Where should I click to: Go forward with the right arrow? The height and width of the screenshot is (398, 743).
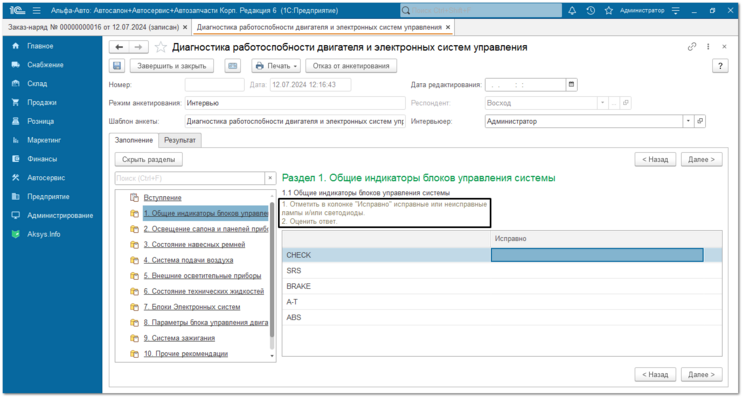point(138,47)
